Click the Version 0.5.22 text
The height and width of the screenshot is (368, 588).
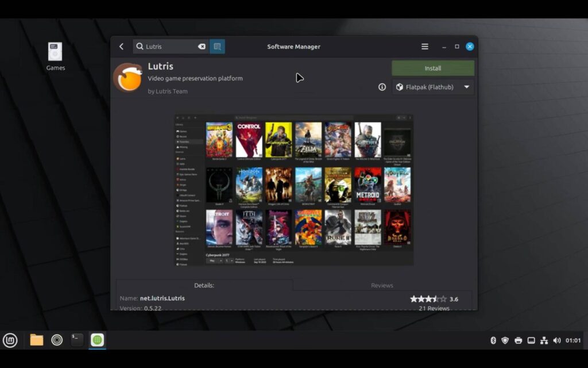click(x=141, y=308)
